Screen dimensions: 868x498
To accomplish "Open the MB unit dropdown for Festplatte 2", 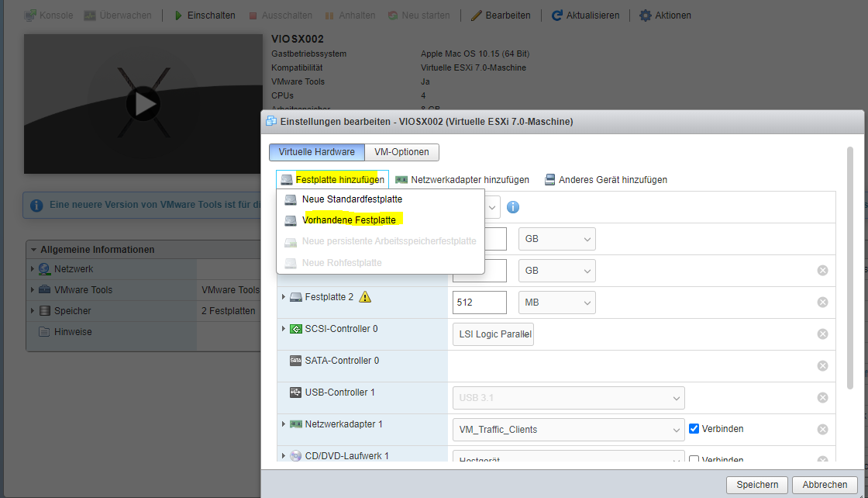I will 557,303.
